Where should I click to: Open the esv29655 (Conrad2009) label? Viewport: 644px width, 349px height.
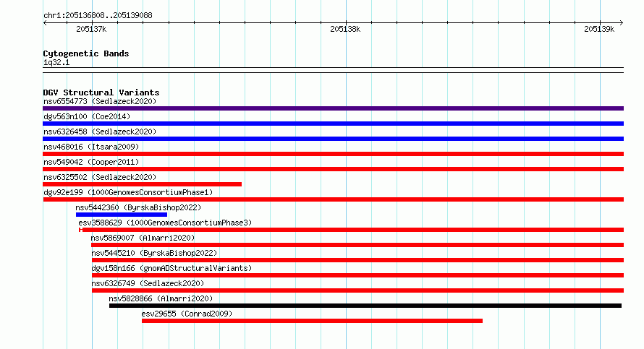point(187,314)
